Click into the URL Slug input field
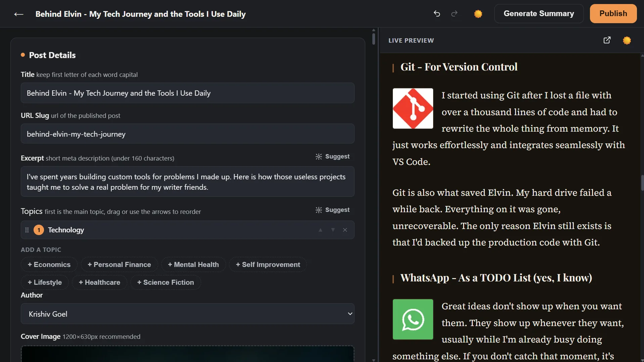The width and height of the screenshot is (644, 362). (187, 134)
